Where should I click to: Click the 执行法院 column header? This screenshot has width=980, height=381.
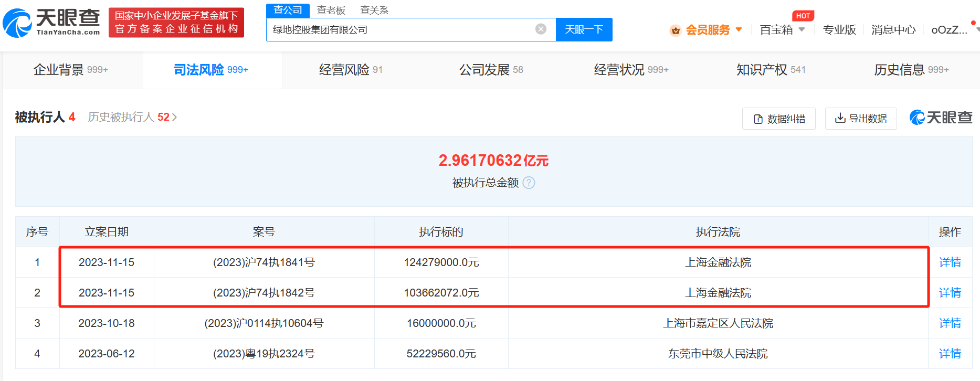click(718, 232)
